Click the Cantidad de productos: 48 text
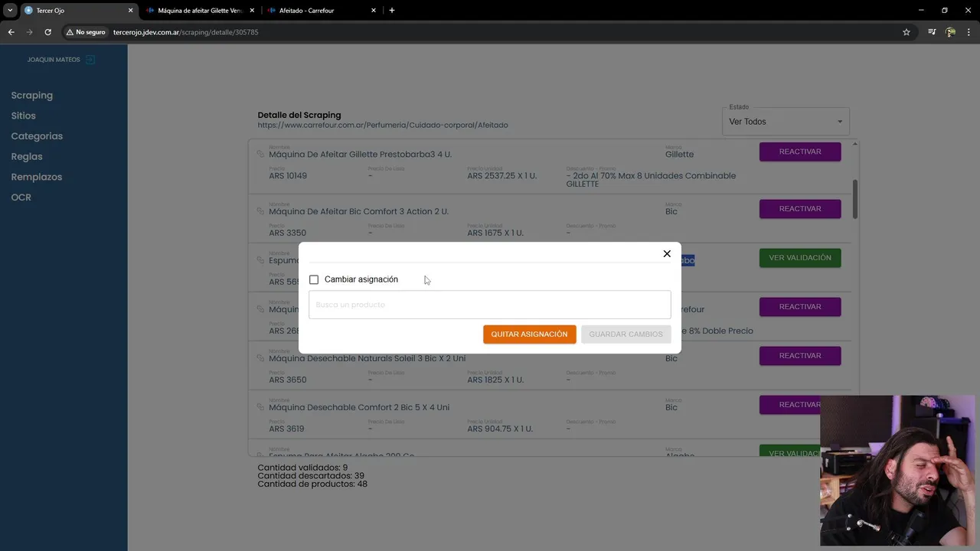This screenshot has height=551, width=980. pyautogui.click(x=312, y=484)
